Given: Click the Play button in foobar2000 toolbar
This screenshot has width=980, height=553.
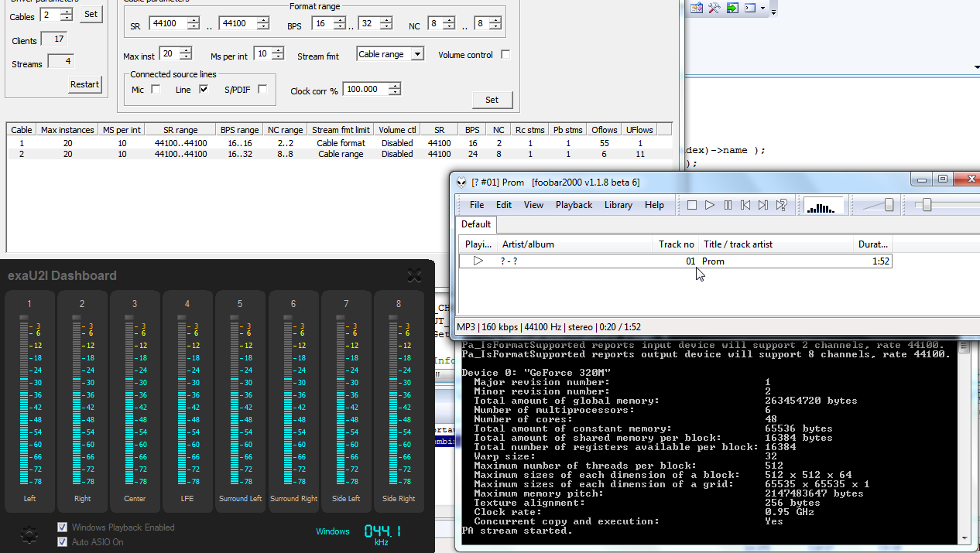Looking at the screenshot, I should pyautogui.click(x=710, y=205).
